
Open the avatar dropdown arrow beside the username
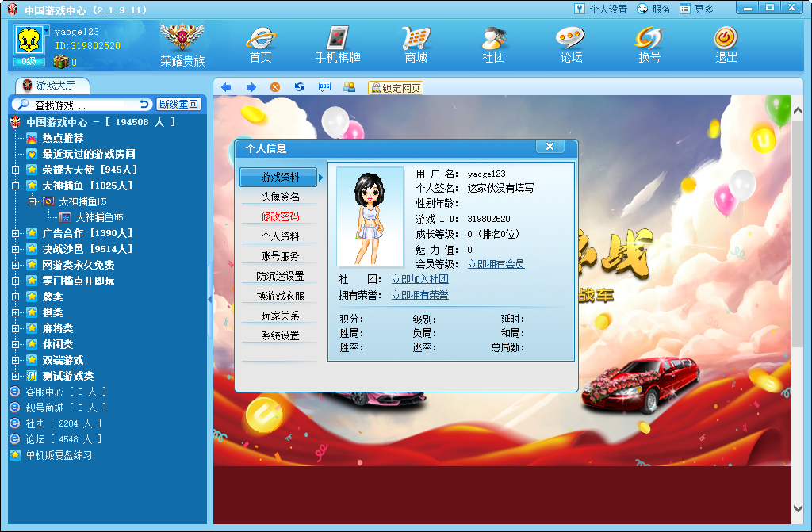(47, 32)
